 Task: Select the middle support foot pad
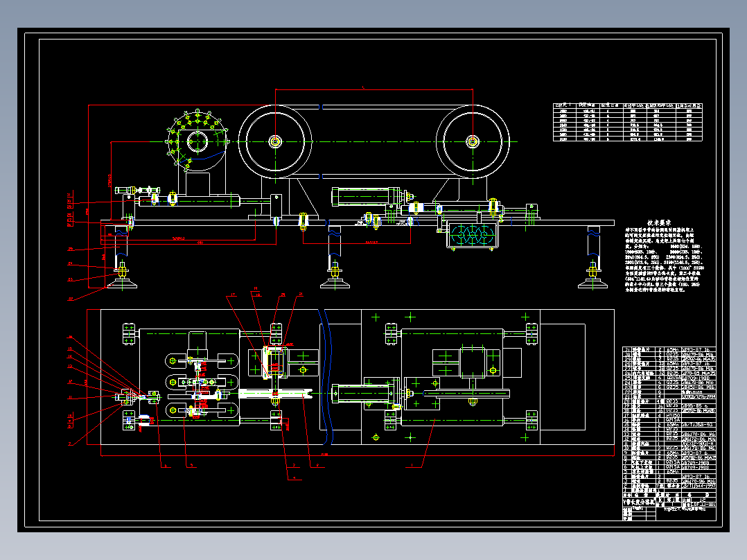click(x=335, y=285)
